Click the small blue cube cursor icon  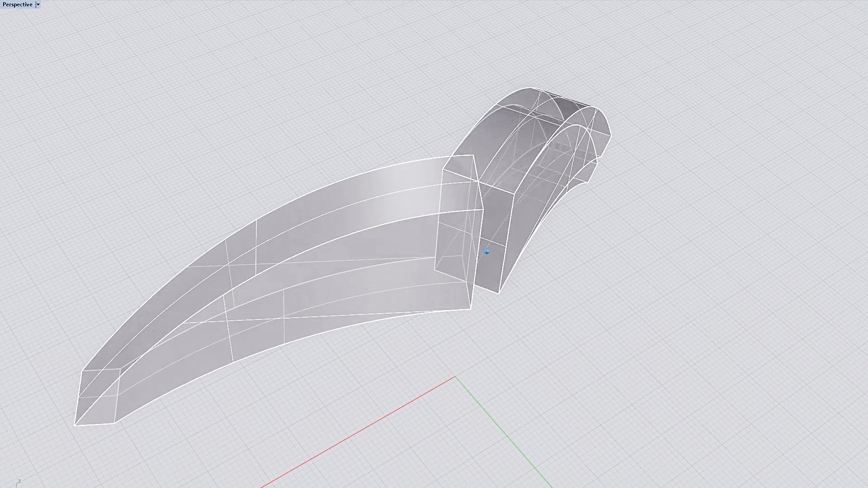486,252
